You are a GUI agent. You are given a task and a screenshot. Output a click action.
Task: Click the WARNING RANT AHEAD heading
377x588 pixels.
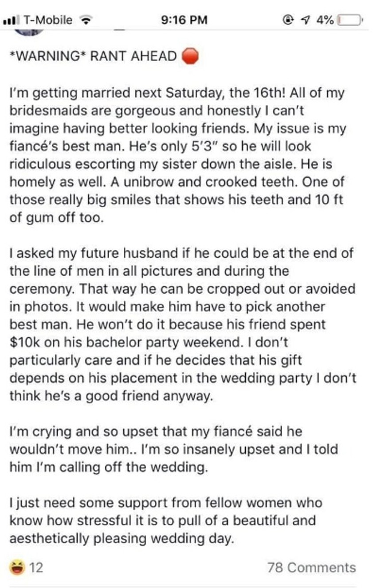click(93, 57)
